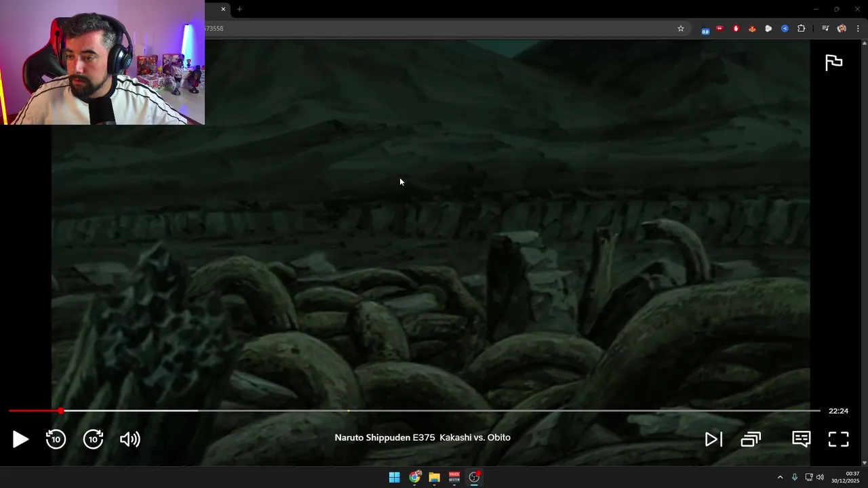Screen dimensions: 868x488
Task: Click the microphone tray icon
Action: tap(795, 477)
